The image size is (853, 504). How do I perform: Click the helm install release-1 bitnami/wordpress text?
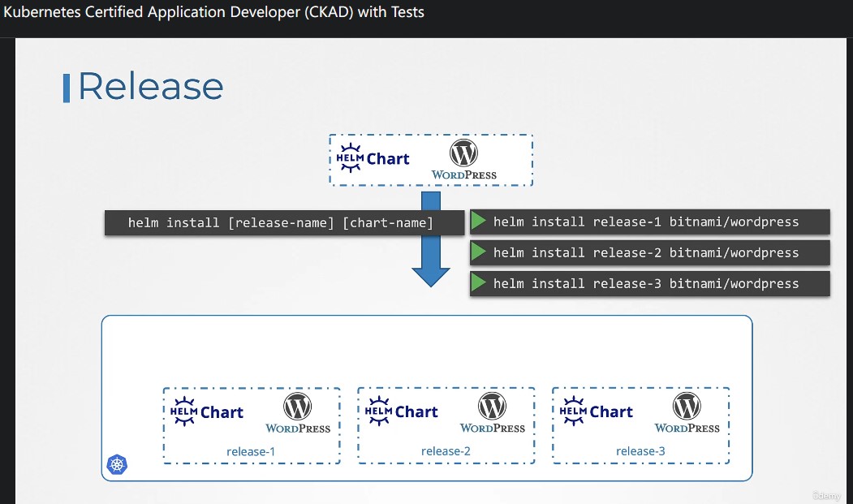646,222
